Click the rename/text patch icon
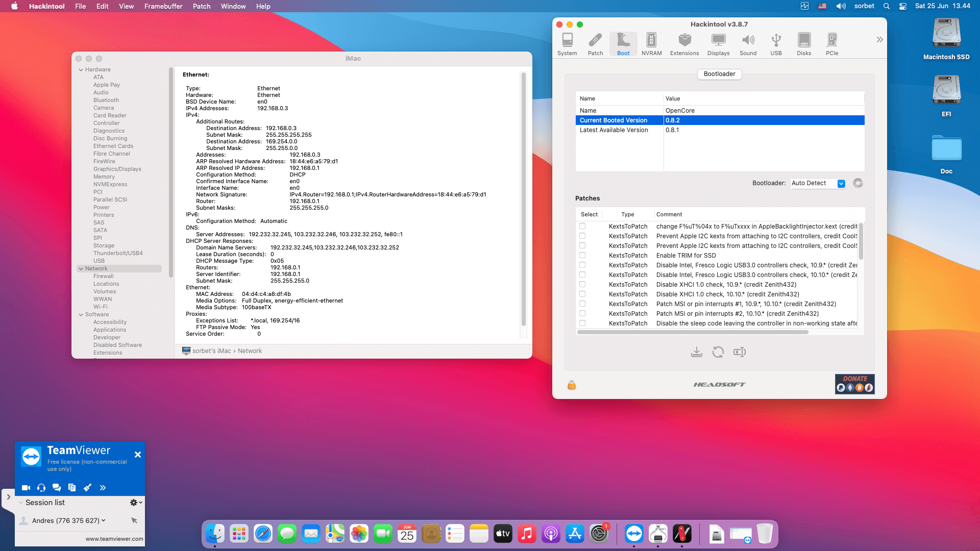This screenshot has height=551, width=980. 740,352
